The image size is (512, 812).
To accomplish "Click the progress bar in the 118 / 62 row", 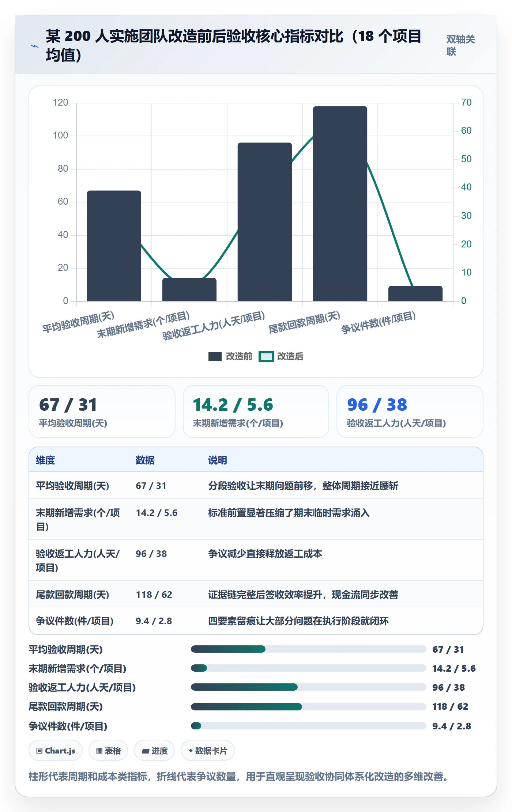I will point(308,707).
